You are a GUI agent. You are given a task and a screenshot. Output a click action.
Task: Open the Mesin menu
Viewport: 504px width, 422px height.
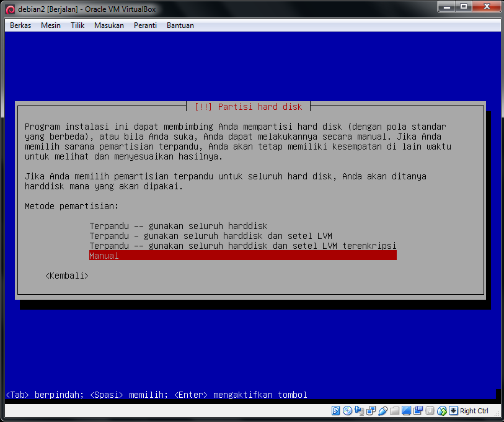tap(51, 25)
